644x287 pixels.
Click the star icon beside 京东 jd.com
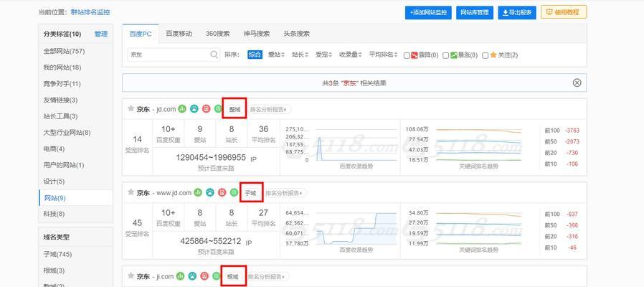131,108
